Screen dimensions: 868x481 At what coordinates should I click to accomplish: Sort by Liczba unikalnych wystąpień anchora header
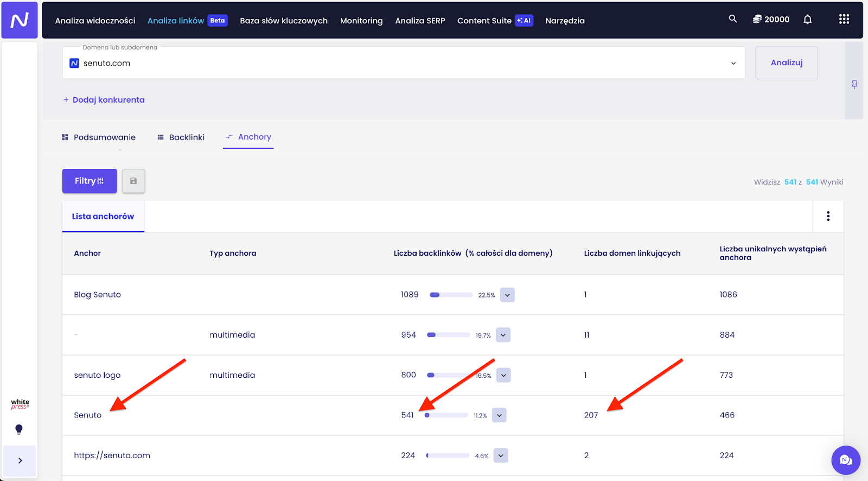[773, 253]
